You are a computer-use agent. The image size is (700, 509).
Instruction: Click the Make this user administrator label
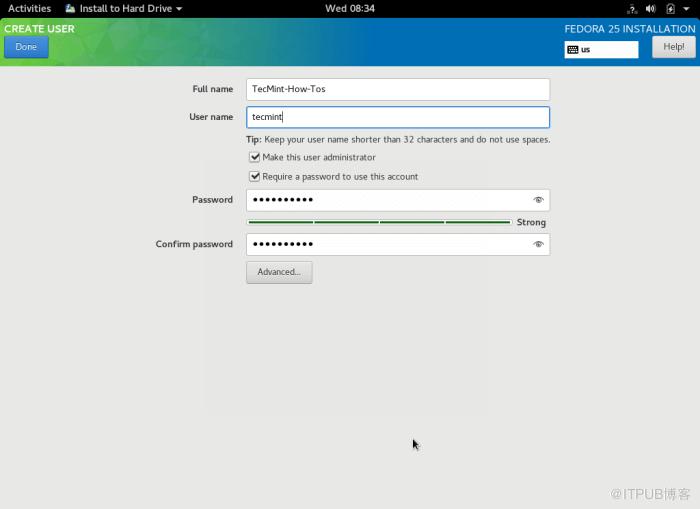319,157
